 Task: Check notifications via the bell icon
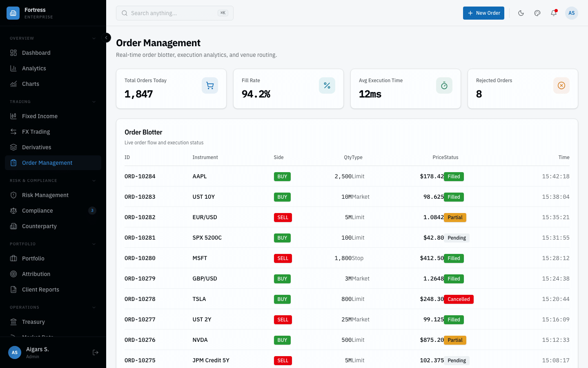554,13
